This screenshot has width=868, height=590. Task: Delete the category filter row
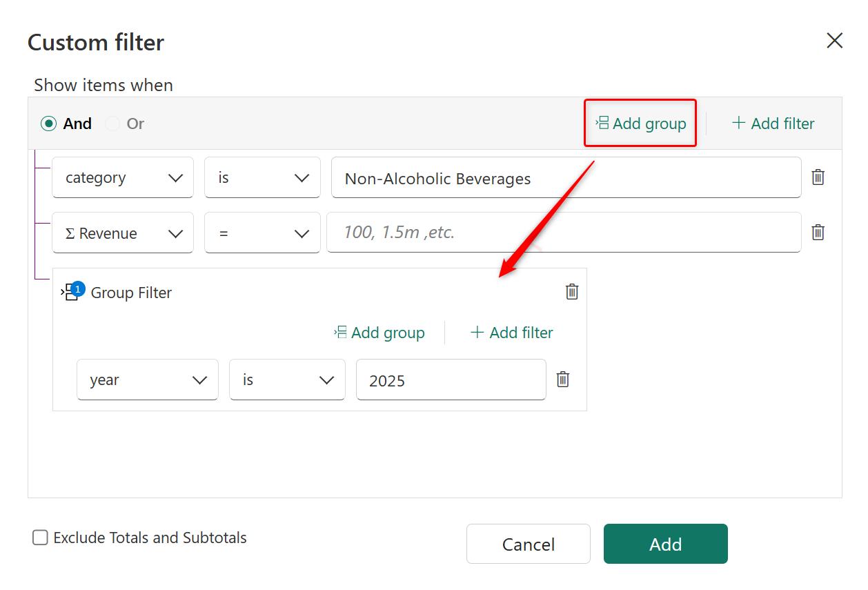point(818,177)
